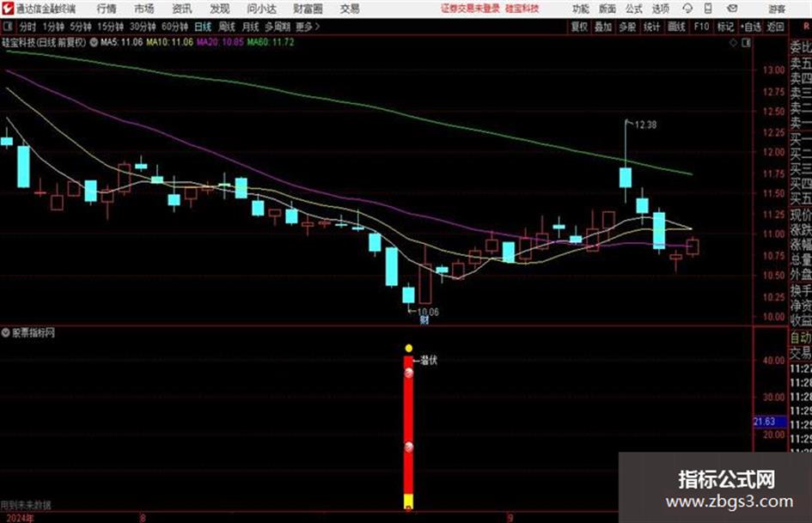Viewport: 812px width, 523px height.
Task: Open the 问小达 menu
Action: click(x=261, y=9)
